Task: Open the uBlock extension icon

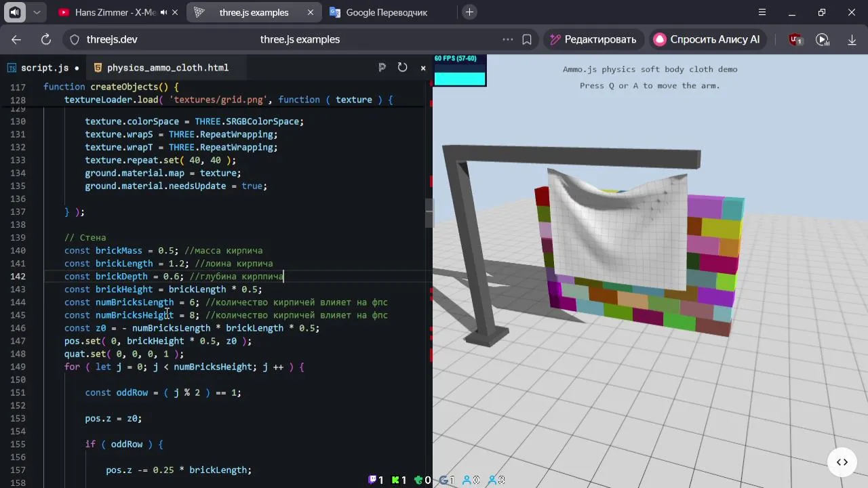Action: (795, 39)
